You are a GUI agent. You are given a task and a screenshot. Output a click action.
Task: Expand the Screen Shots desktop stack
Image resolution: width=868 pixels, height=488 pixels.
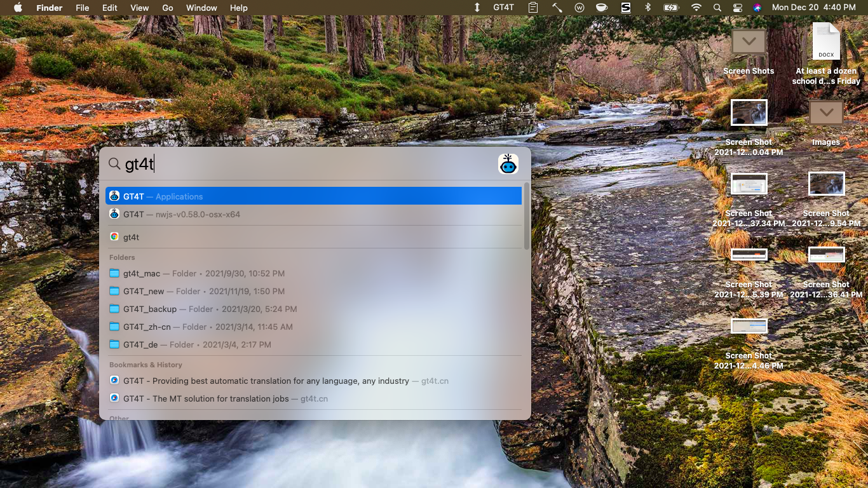[749, 43]
